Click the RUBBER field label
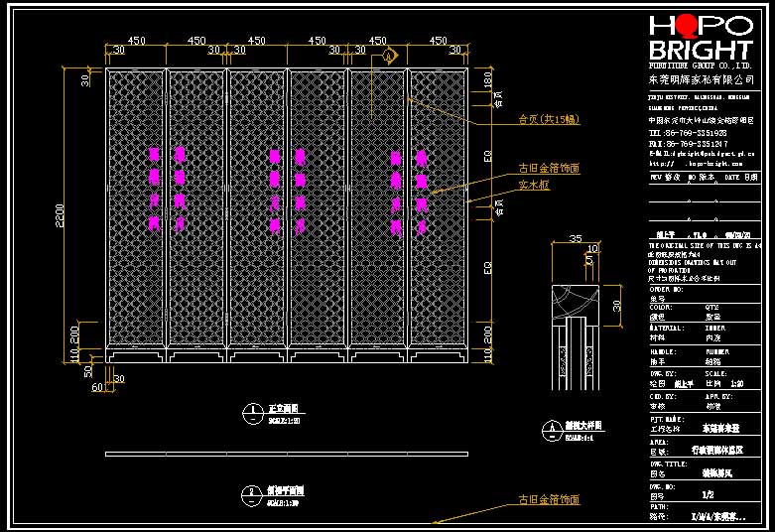The width and height of the screenshot is (775, 532). pyautogui.click(x=717, y=352)
